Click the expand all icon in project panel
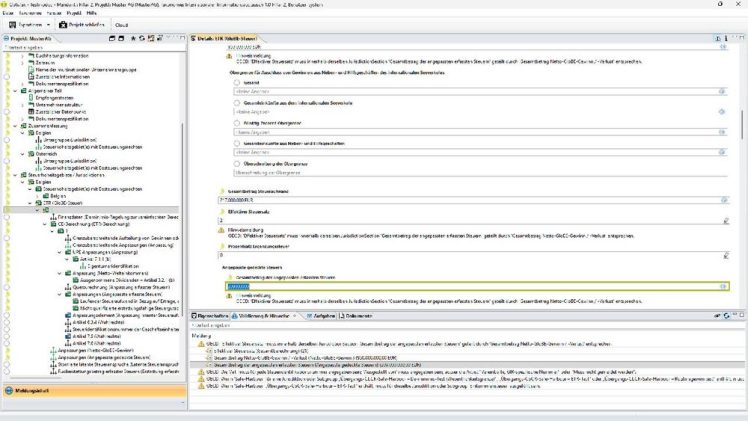 click(121, 38)
